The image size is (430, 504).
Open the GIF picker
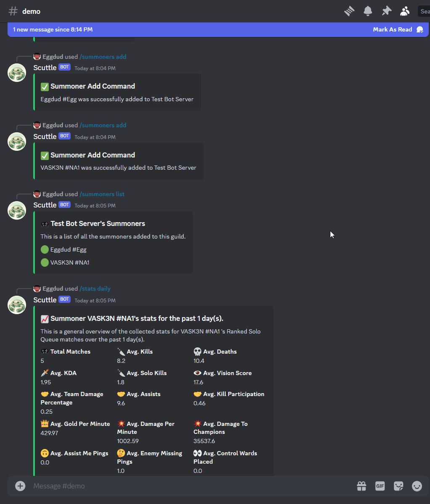coord(380,486)
